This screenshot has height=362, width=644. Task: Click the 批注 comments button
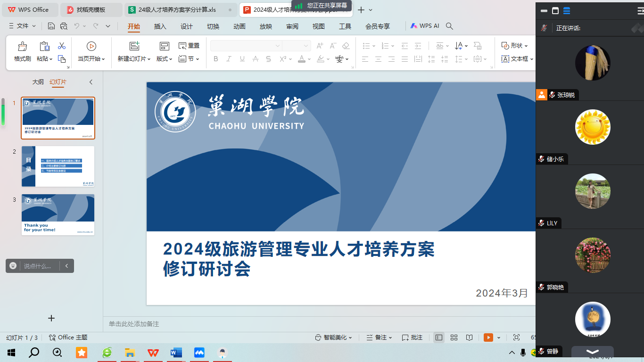[412, 337]
